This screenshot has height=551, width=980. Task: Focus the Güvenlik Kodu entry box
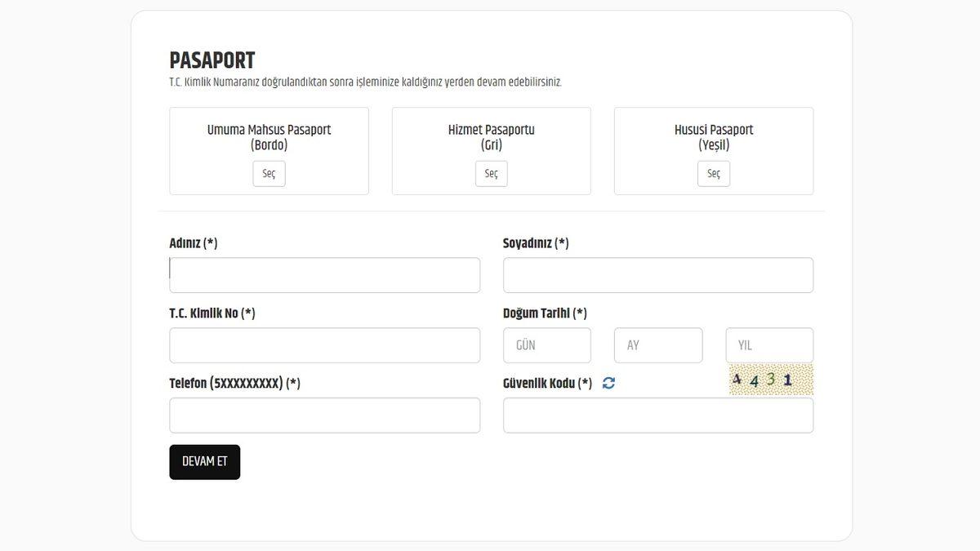657,415
